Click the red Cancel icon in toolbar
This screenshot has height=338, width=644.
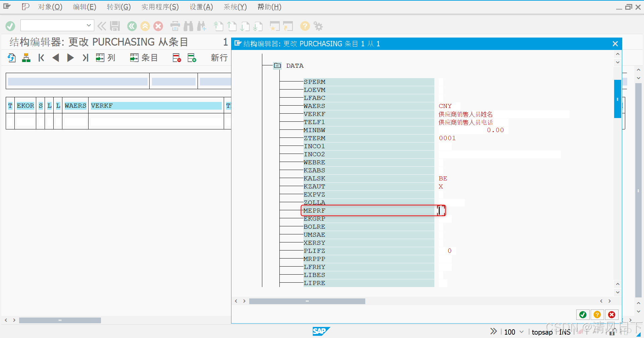[158, 26]
